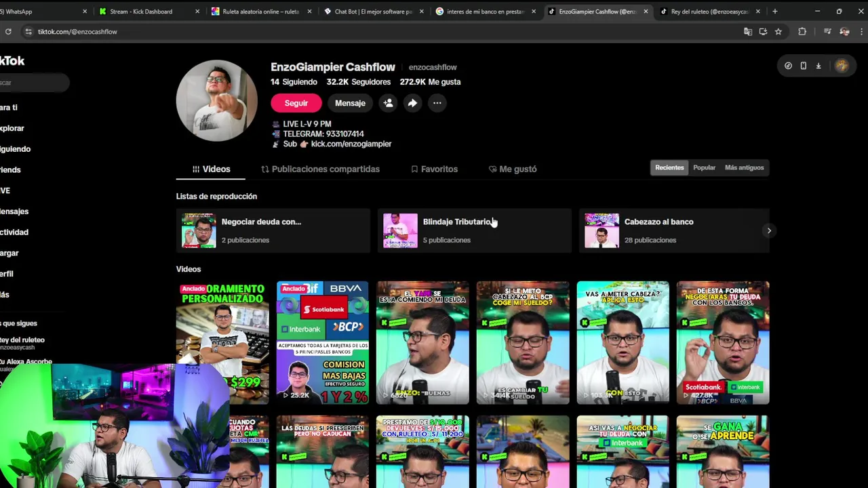Sort videos by Popular
This screenshot has height=488, width=868.
[704, 167]
